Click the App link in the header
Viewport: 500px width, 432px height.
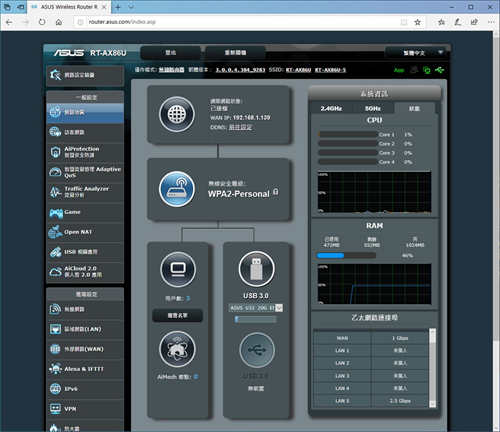coord(399,70)
